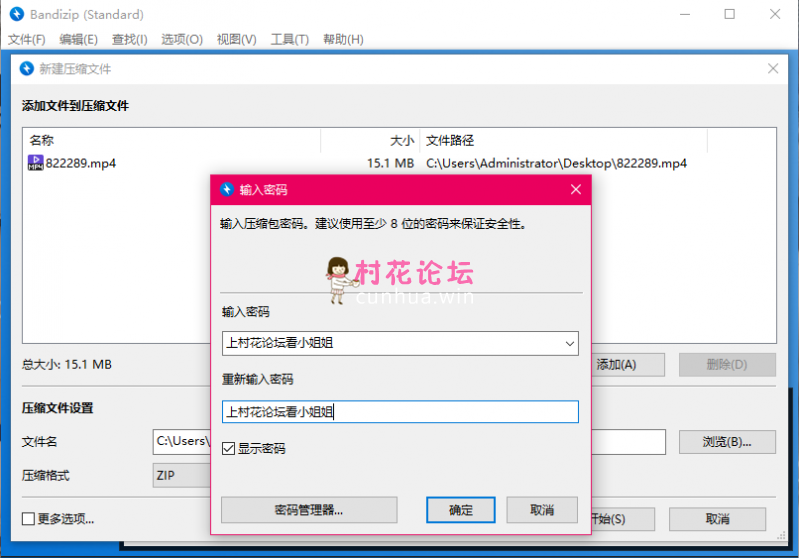799x558 pixels.
Task: Open the 密码管理器... button
Action: [309, 510]
